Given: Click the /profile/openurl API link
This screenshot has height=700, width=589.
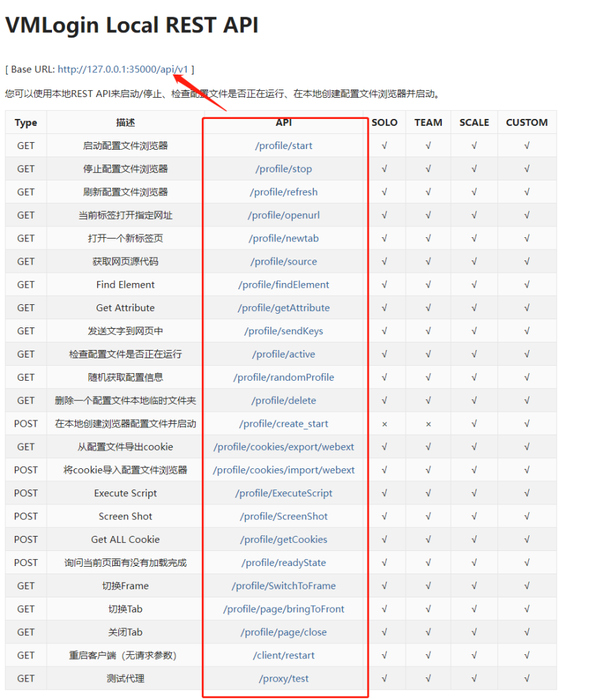Looking at the screenshot, I should point(283,215).
